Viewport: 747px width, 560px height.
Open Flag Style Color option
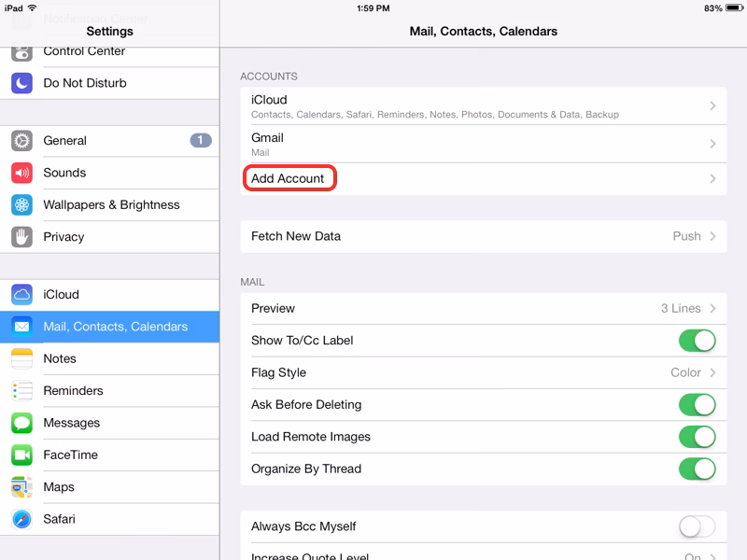(x=483, y=373)
